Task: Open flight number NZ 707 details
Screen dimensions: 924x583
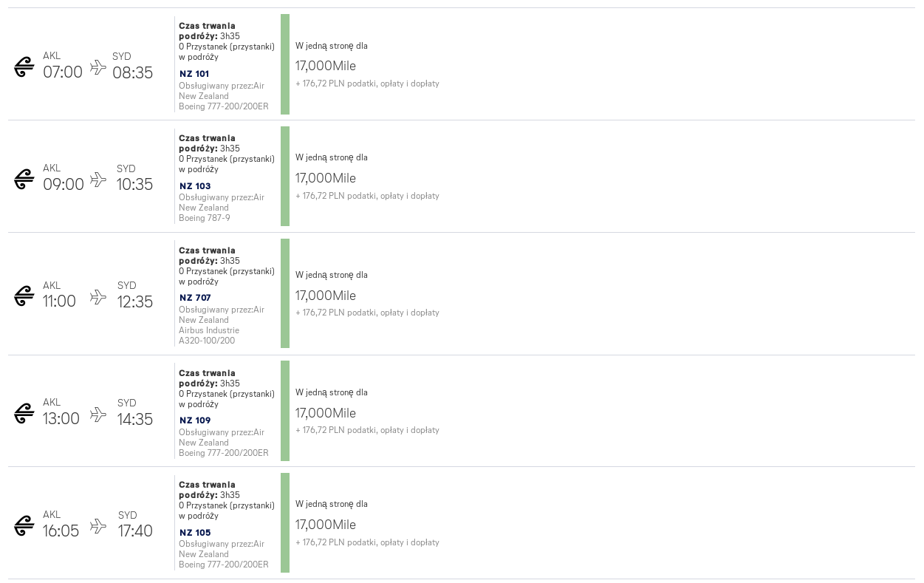Action: pyautogui.click(x=195, y=298)
